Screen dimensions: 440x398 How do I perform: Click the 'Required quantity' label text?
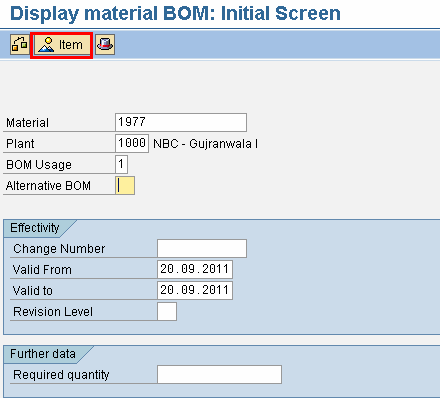tap(61, 375)
